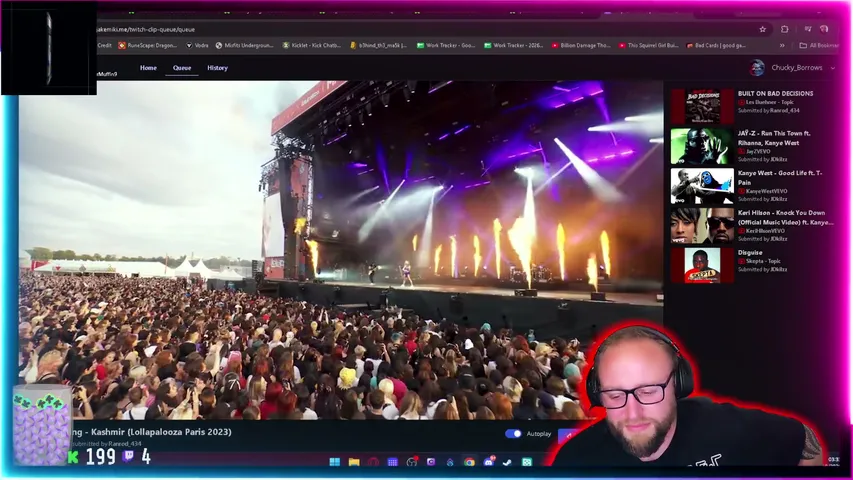Image resolution: width=853 pixels, height=480 pixels.
Task: Open the green grid taskbar app
Action: tap(527, 462)
